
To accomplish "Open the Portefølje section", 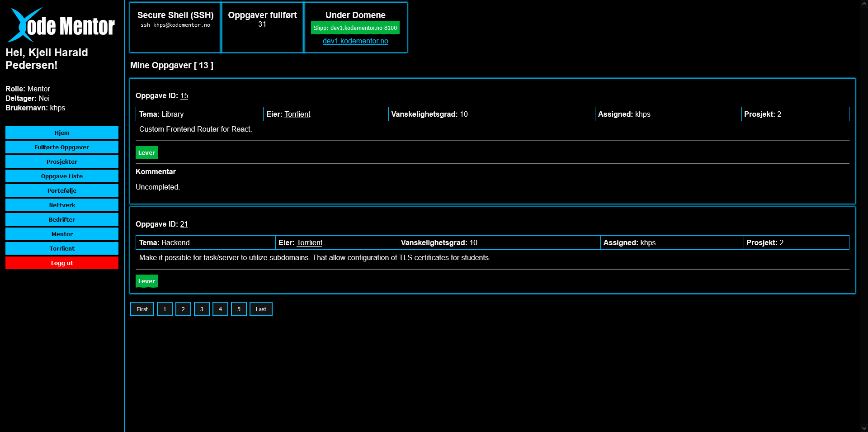I will click(62, 190).
